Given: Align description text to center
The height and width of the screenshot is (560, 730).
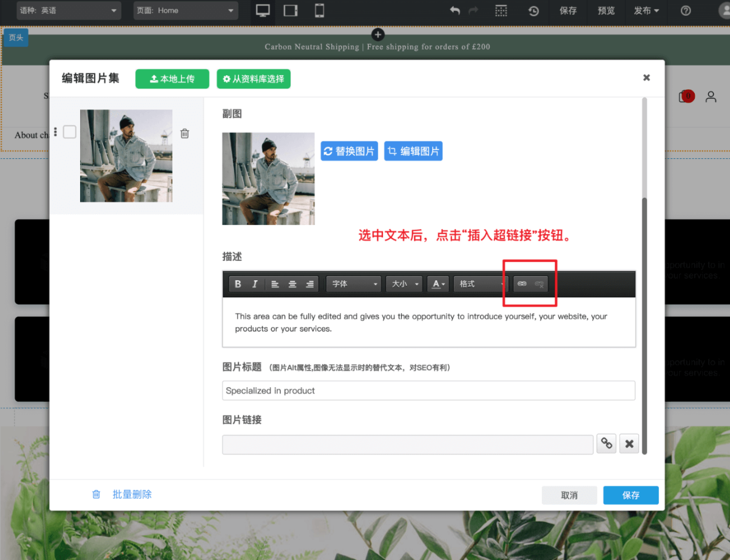Looking at the screenshot, I should (292, 284).
